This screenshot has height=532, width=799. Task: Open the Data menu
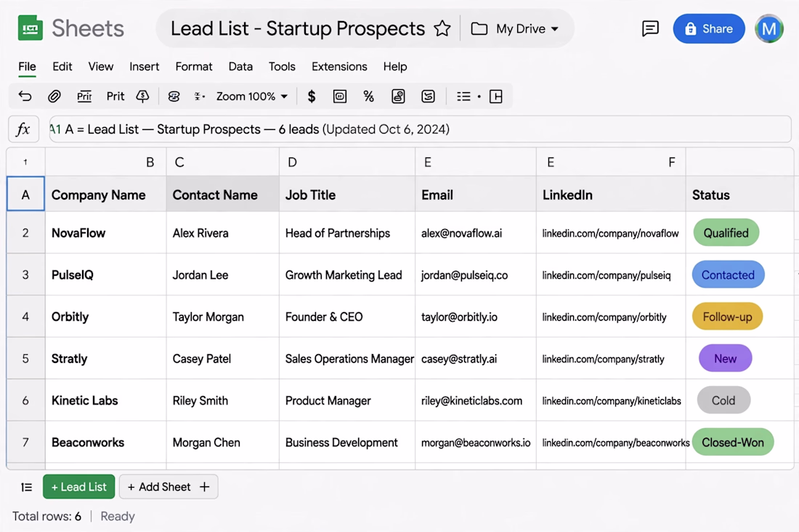pyautogui.click(x=240, y=67)
